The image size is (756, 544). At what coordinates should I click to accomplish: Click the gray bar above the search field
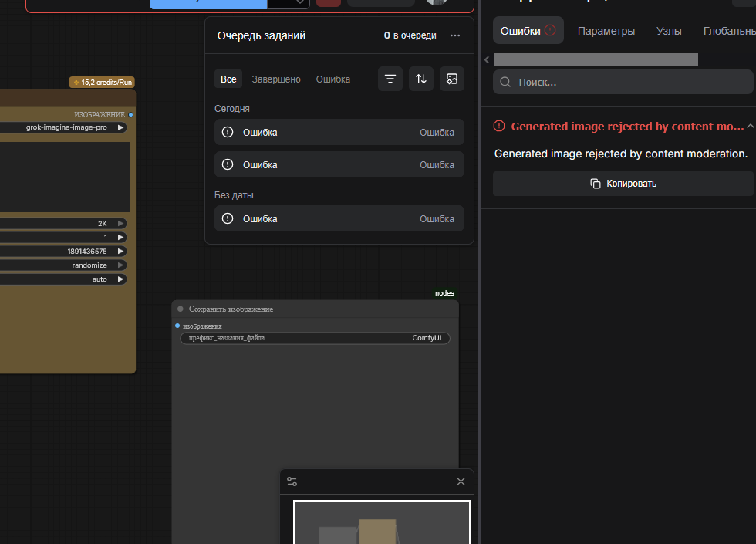[x=596, y=60]
